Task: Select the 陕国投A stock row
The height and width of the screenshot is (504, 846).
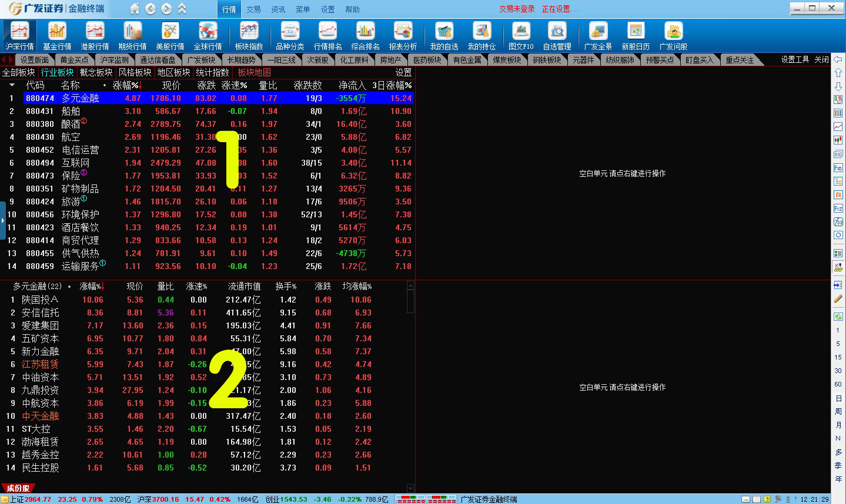Action: tap(204, 300)
